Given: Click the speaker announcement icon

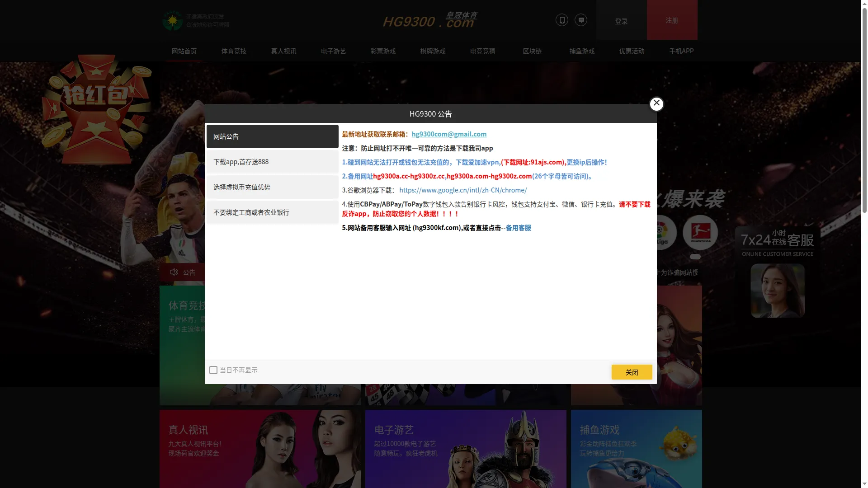Looking at the screenshot, I should pyautogui.click(x=174, y=272).
